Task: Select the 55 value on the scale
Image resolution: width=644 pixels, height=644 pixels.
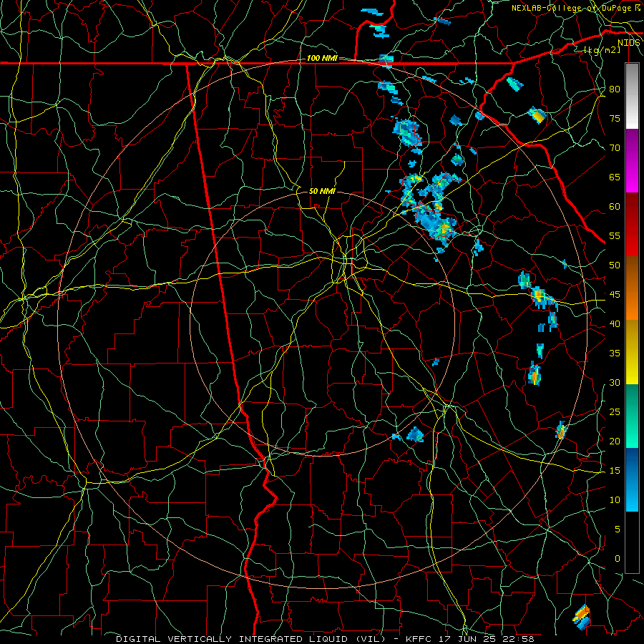Action: tap(615, 235)
